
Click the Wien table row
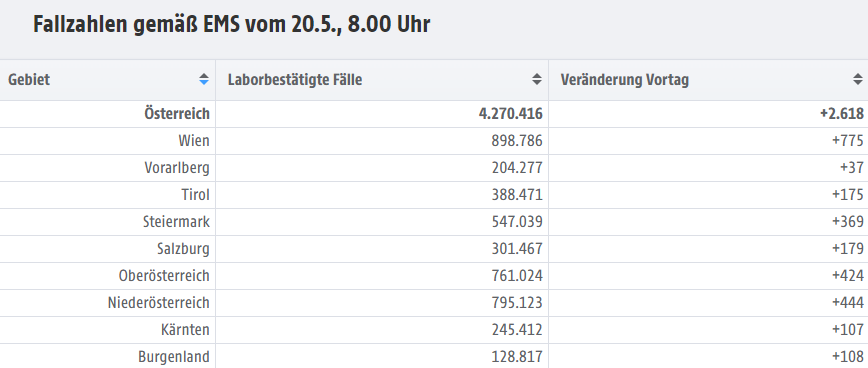[x=434, y=141]
